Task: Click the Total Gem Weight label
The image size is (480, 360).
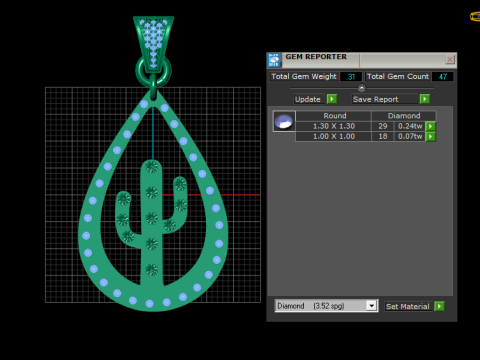Action: click(x=304, y=76)
